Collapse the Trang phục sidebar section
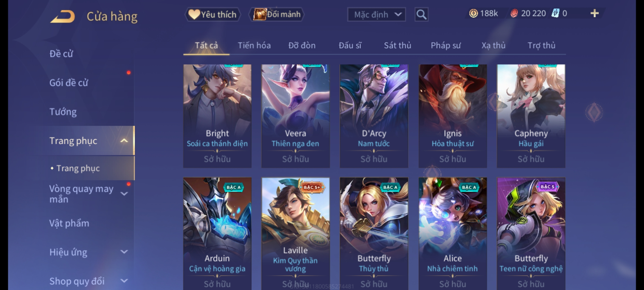The image size is (644, 290). pyautogui.click(x=124, y=141)
